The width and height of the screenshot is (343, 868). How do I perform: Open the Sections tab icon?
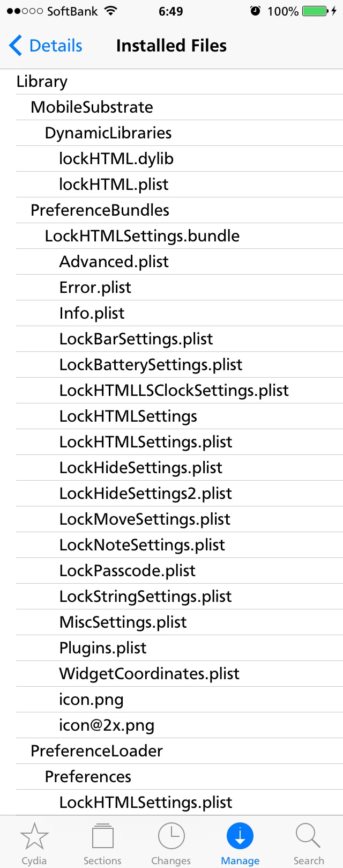coord(102,836)
